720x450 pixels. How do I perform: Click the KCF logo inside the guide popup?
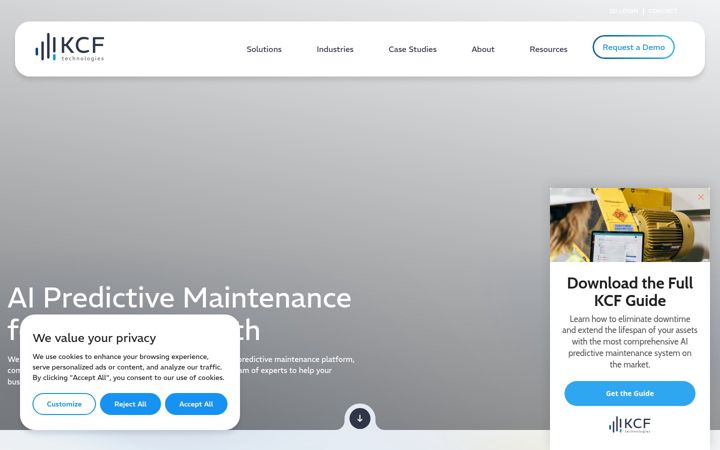630,425
